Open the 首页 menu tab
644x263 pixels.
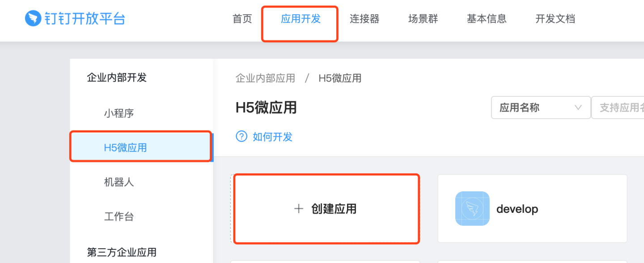click(242, 19)
